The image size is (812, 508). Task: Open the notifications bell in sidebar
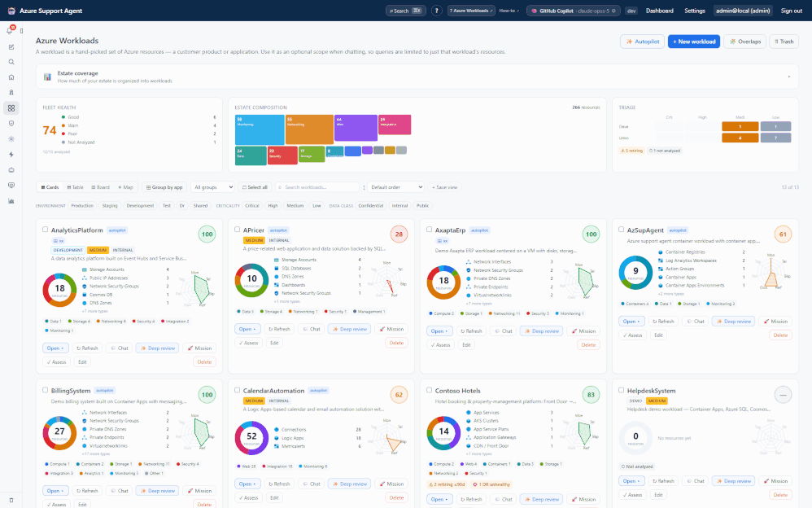pyautogui.click(x=10, y=31)
